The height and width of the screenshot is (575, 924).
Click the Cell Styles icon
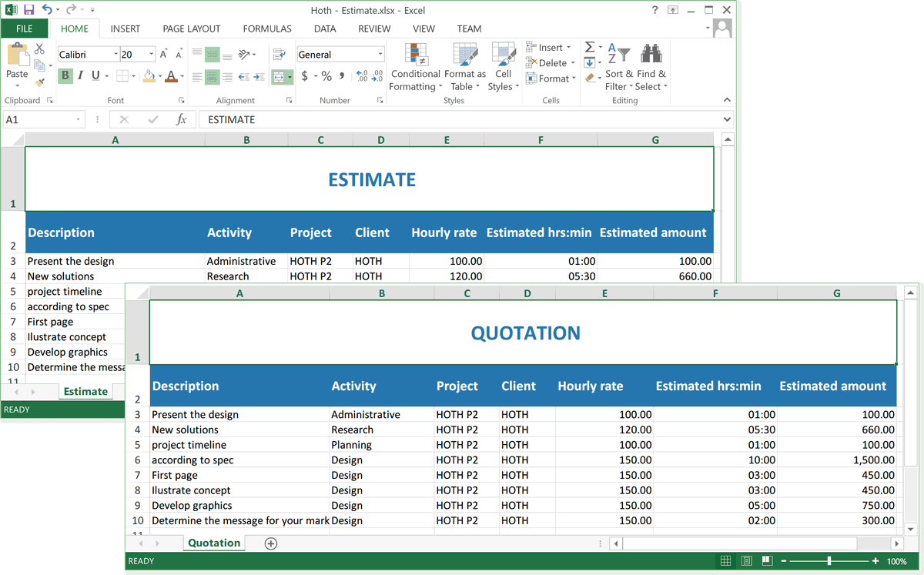tap(504, 55)
